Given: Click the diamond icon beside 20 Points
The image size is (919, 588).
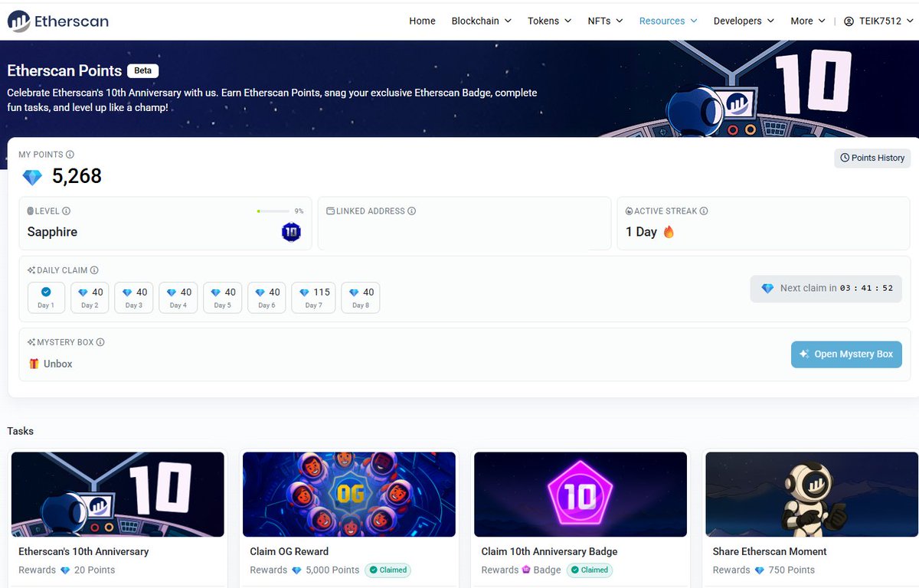Looking at the screenshot, I should coord(65,570).
